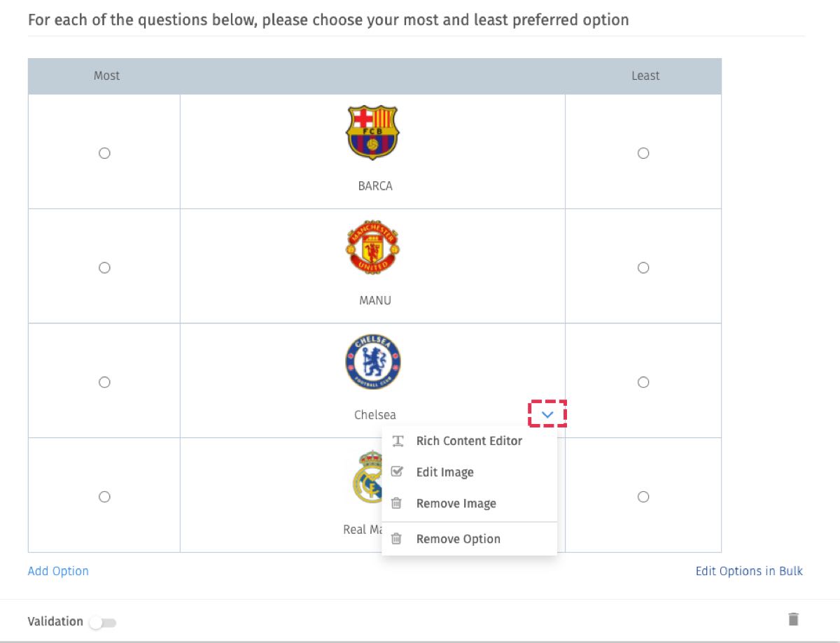The width and height of the screenshot is (840, 643).
Task: Click the Add Option link
Action: point(58,571)
